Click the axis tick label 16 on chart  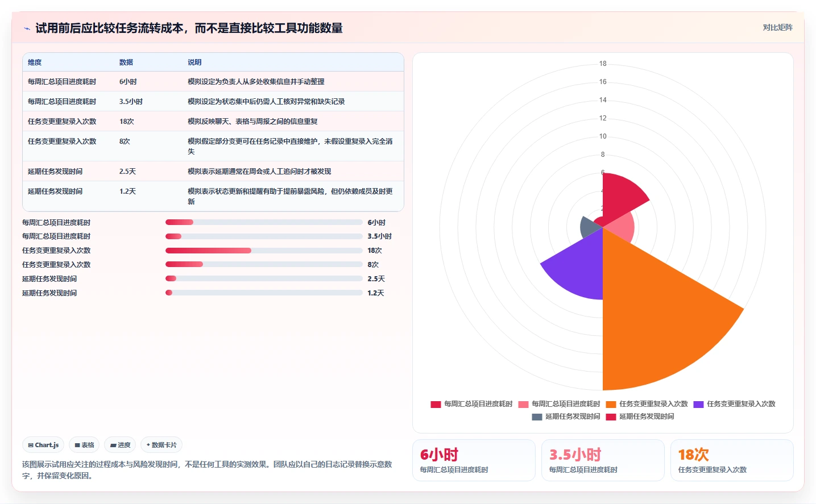603,82
